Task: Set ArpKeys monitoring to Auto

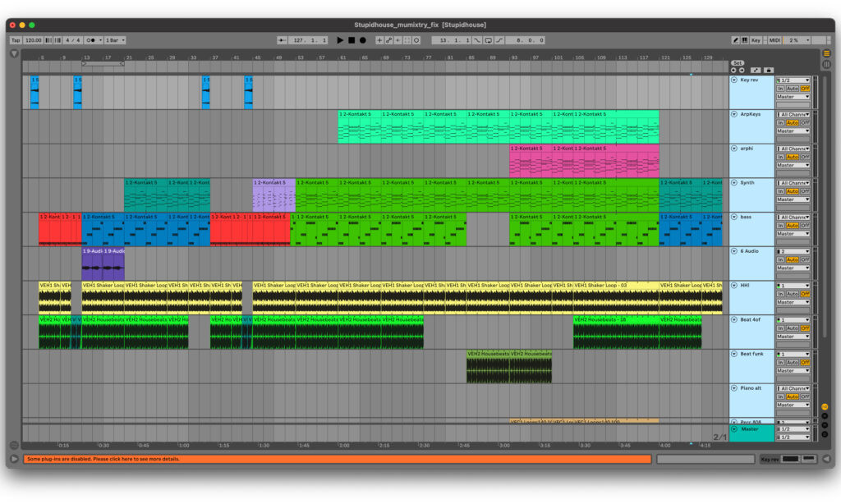Action: coord(793,123)
